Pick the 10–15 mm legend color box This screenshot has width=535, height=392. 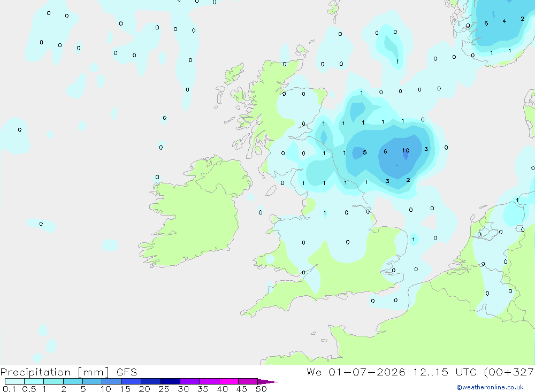[x=112, y=381]
